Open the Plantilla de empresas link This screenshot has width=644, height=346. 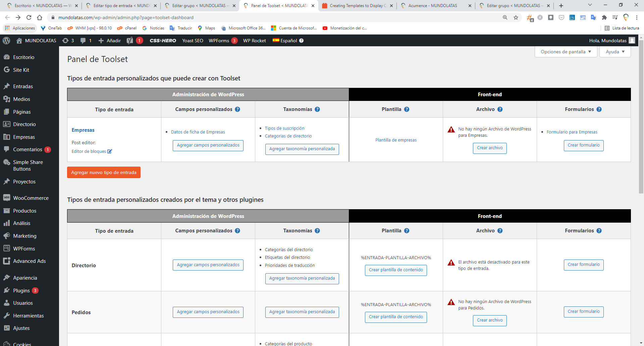pyautogui.click(x=396, y=140)
